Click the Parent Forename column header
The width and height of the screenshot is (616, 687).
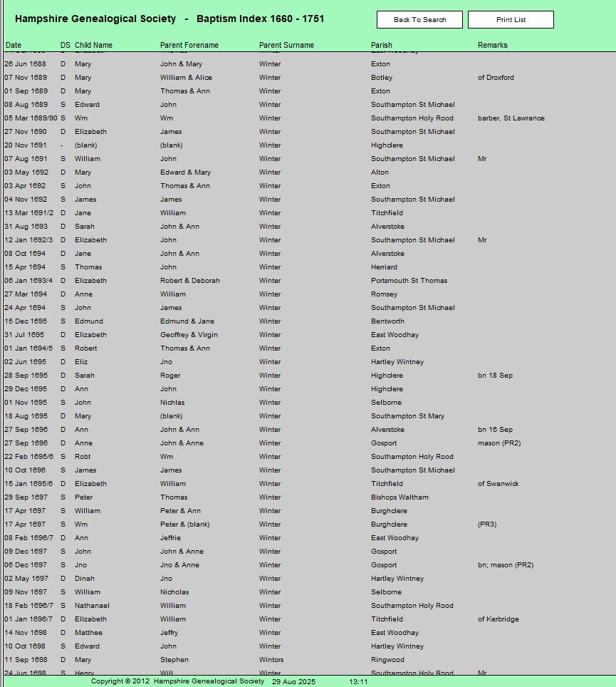click(x=189, y=45)
